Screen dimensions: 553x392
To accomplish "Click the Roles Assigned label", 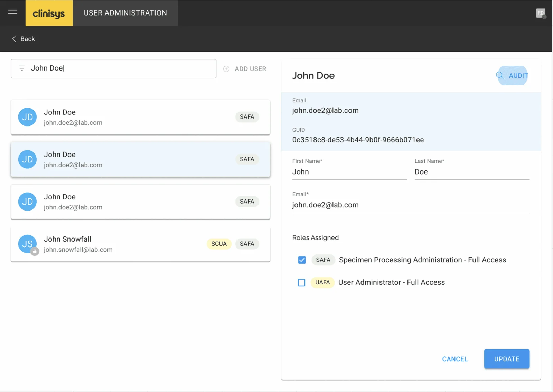I will (316, 237).
